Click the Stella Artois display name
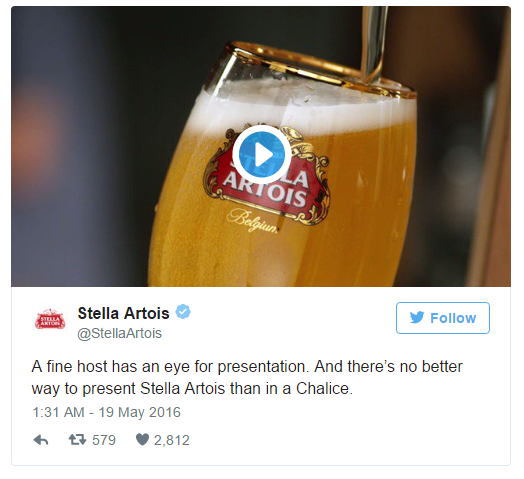This screenshot has width=524, height=479. coord(123,313)
